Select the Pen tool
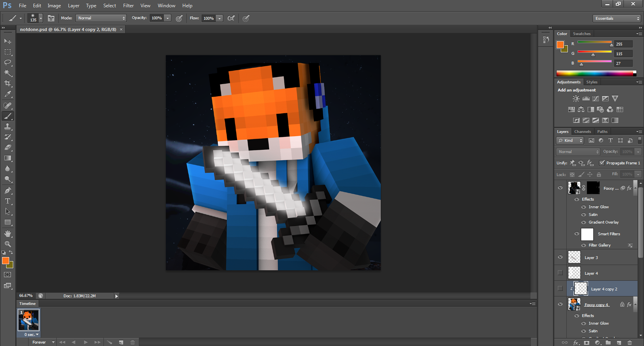The width and height of the screenshot is (644, 346). pyautogui.click(x=8, y=191)
